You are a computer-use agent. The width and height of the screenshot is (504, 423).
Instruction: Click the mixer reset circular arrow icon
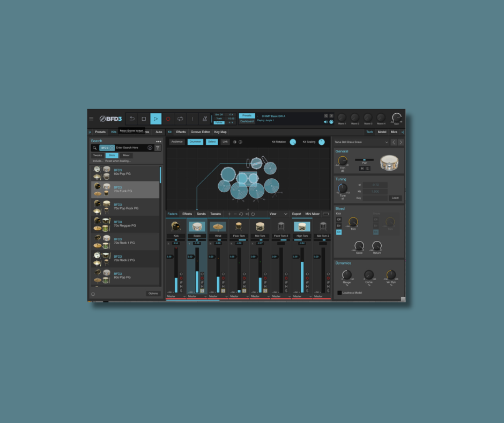(x=241, y=214)
